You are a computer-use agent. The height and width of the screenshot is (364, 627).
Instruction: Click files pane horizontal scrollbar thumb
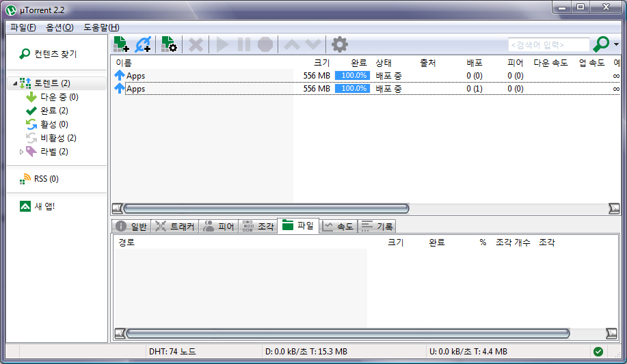click(348, 334)
